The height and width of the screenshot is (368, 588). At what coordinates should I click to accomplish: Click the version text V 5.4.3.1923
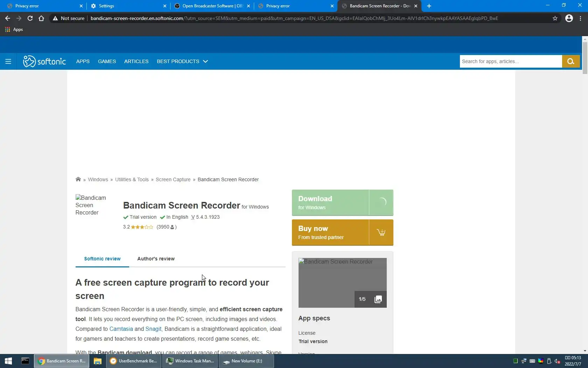(205, 217)
